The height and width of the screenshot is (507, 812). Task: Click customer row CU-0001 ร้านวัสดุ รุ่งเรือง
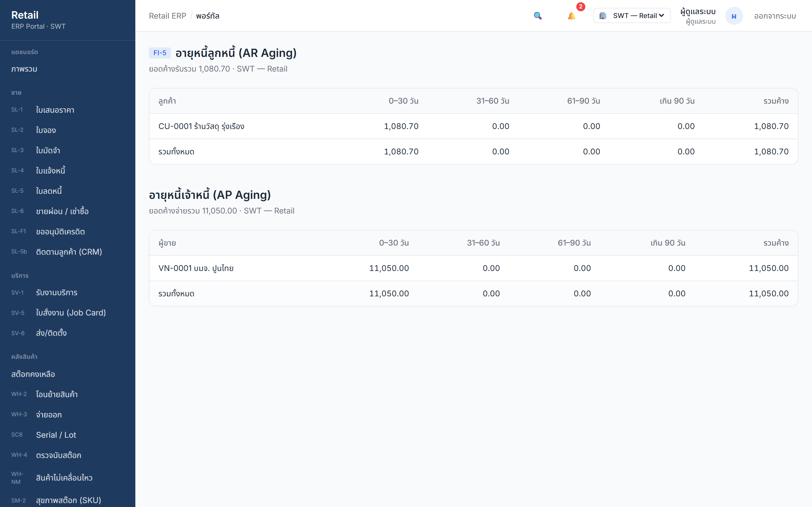pyautogui.click(x=473, y=126)
